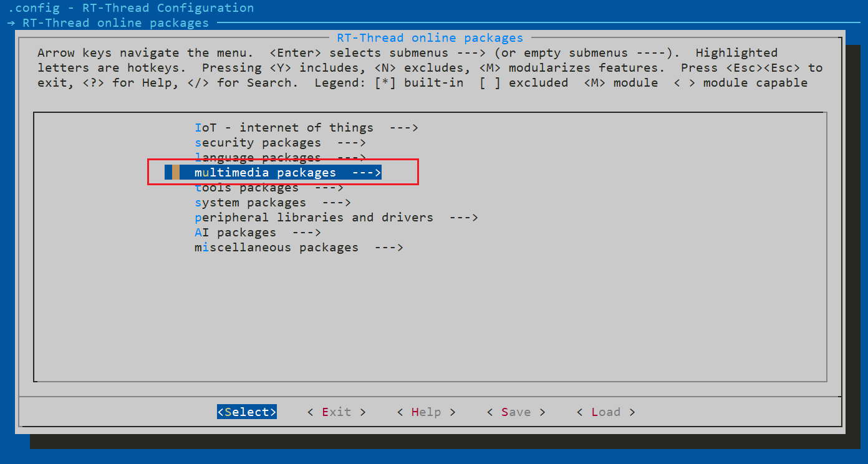This screenshot has width=868, height=464.
Task: Open the language packages submenu
Action: coord(280,157)
